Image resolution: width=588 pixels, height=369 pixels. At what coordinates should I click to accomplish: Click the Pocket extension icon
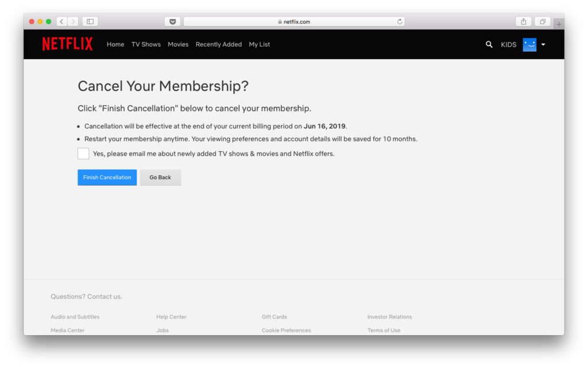pyautogui.click(x=172, y=22)
